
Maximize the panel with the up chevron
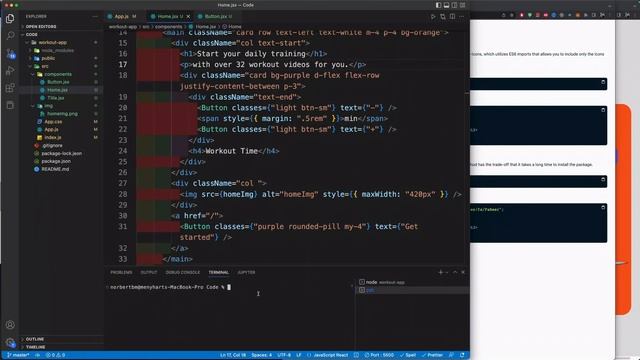coord(455,272)
